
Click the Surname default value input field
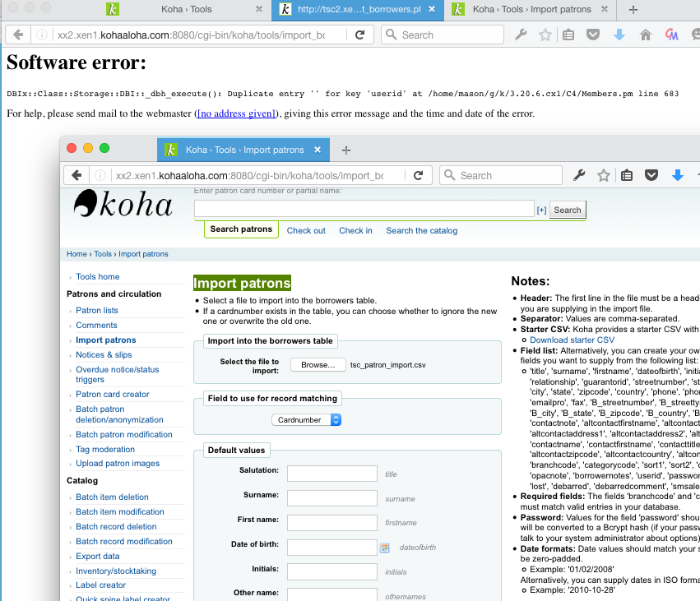(331, 498)
